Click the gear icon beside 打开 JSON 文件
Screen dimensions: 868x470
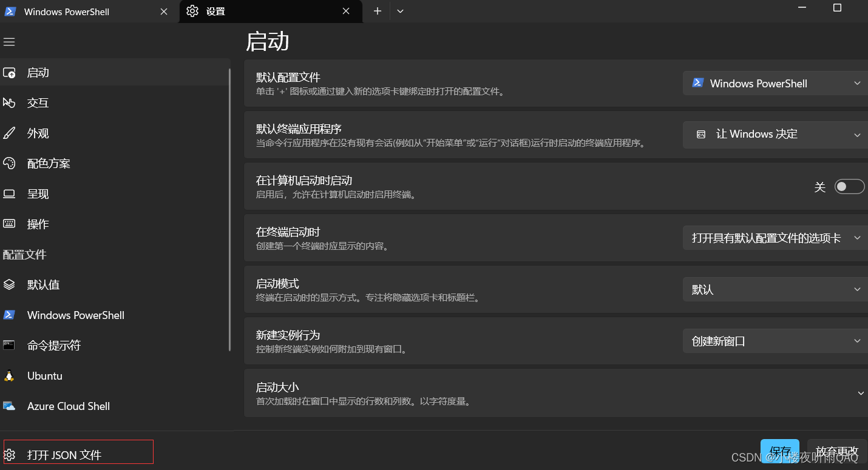[9, 455]
